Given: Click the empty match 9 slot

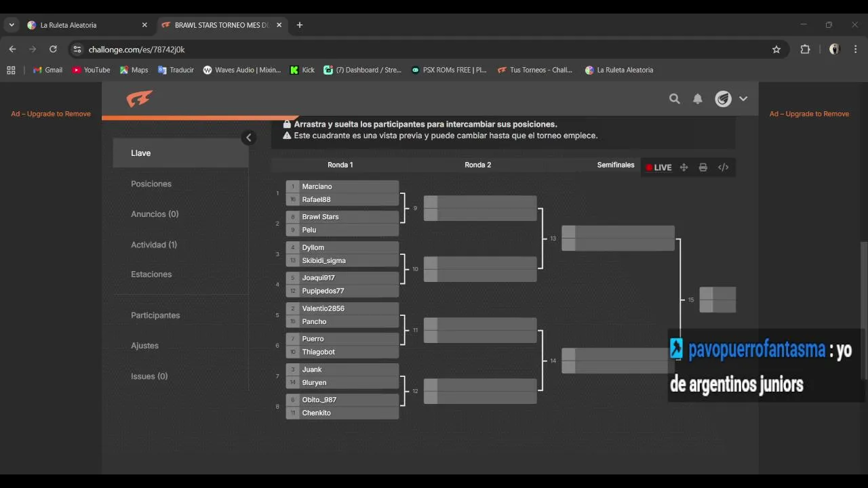Looking at the screenshot, I should (480, 208).
